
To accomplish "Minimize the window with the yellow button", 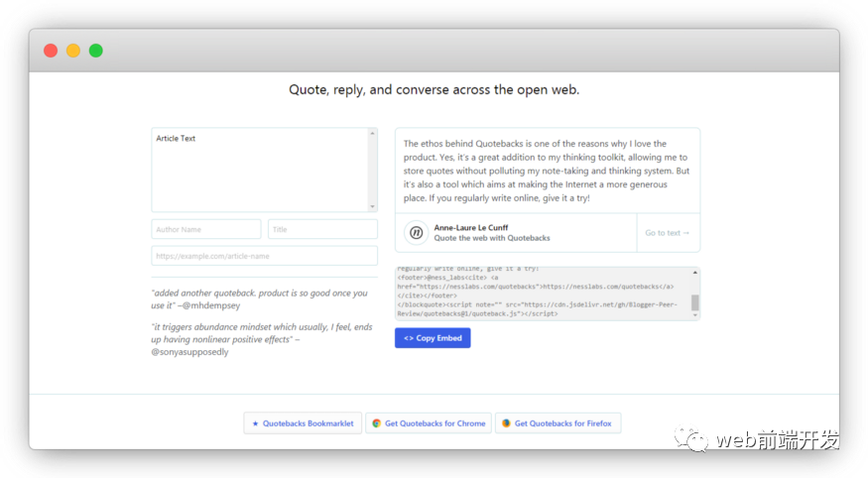I will click(73, 51).
